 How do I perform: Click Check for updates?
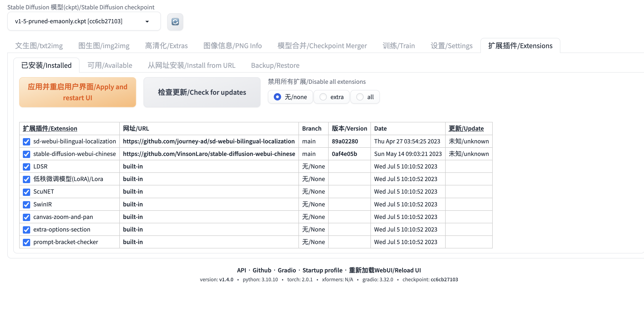pos(202,92)
